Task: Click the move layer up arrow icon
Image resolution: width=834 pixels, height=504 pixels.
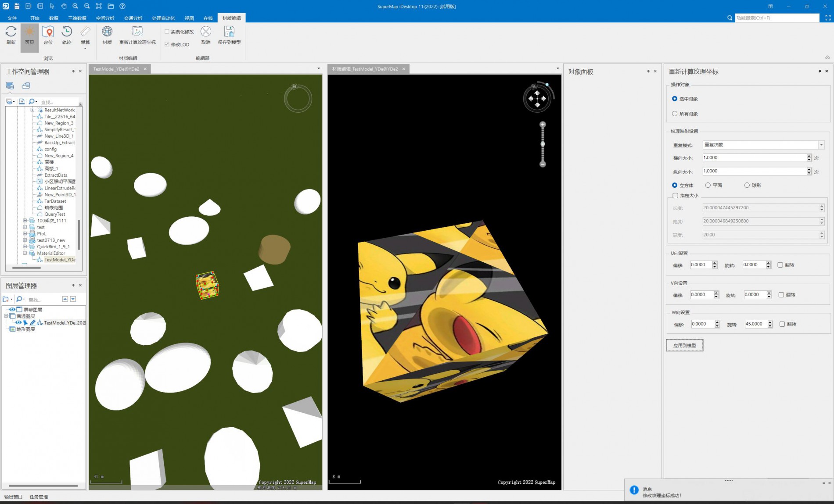Action: (65, 299)
